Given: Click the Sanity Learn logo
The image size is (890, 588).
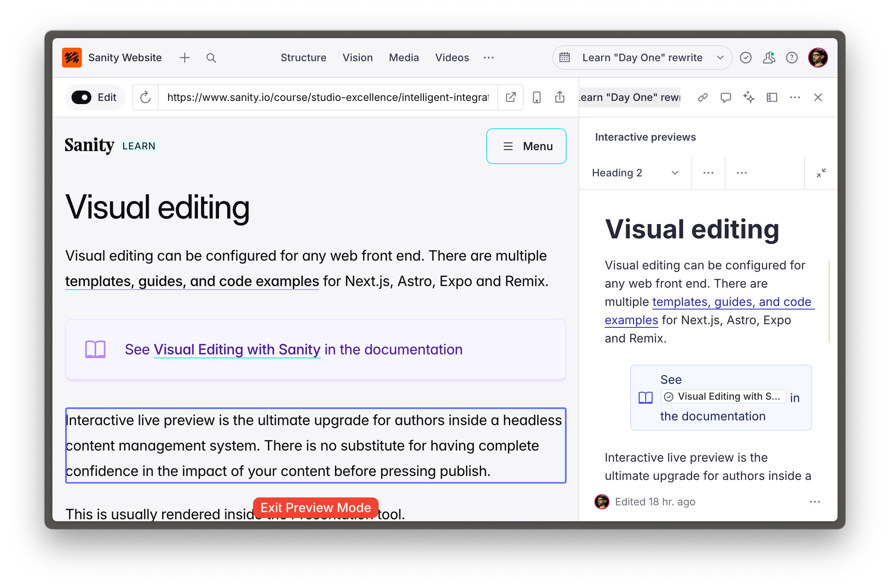Looking at the screenshot, I should point(111,145).
